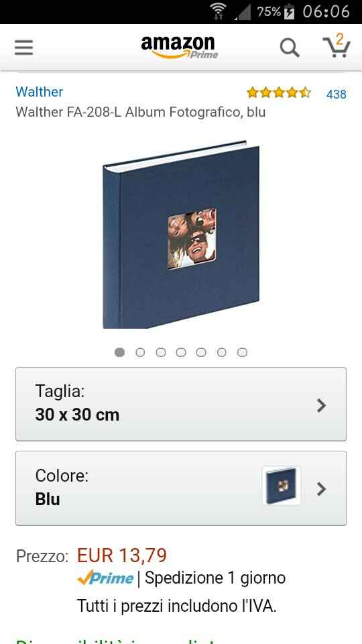Viewport: 362px width, 644px height.
Task: Open the shopping cart with 2 items
Action: [337, 46]
